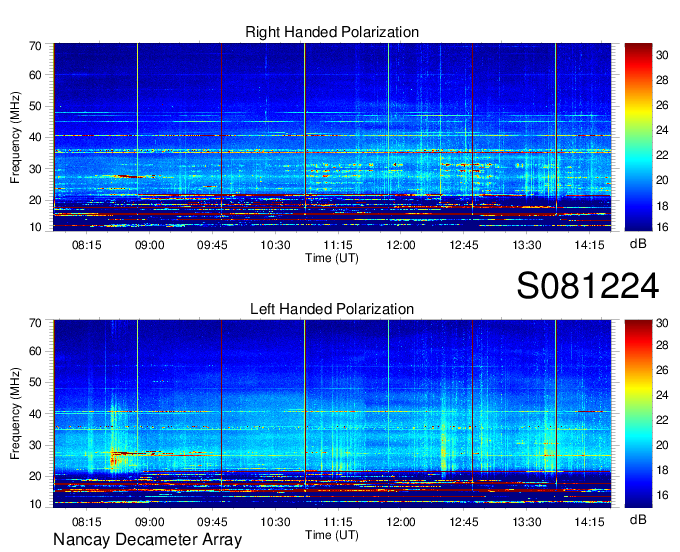
Task: Click the 10 MHz tick of left-handed plot
Action: [35, 504]
